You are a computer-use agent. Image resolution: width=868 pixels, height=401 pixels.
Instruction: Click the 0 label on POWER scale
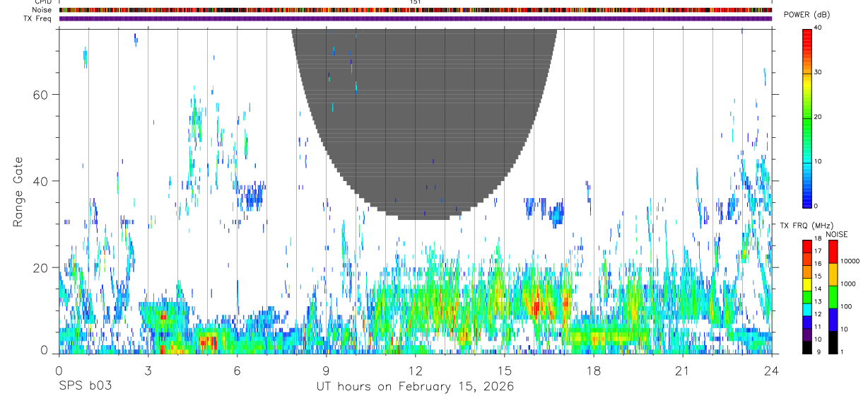pyautogui.click(x=816, y=206)
